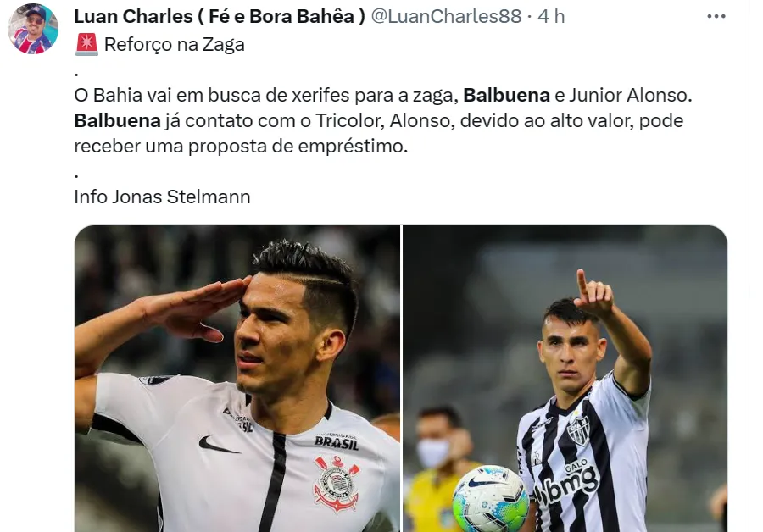Image resolution: width=763 pixels, height=532 pixels.
Task: Click the Corinthians crest on the white shirt
Action: coord(336,483)
